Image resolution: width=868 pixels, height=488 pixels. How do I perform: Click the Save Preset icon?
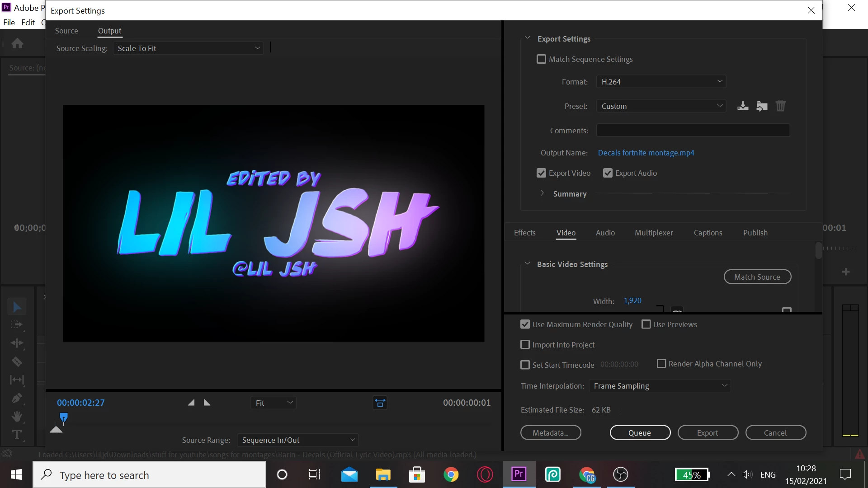(743, 106)
